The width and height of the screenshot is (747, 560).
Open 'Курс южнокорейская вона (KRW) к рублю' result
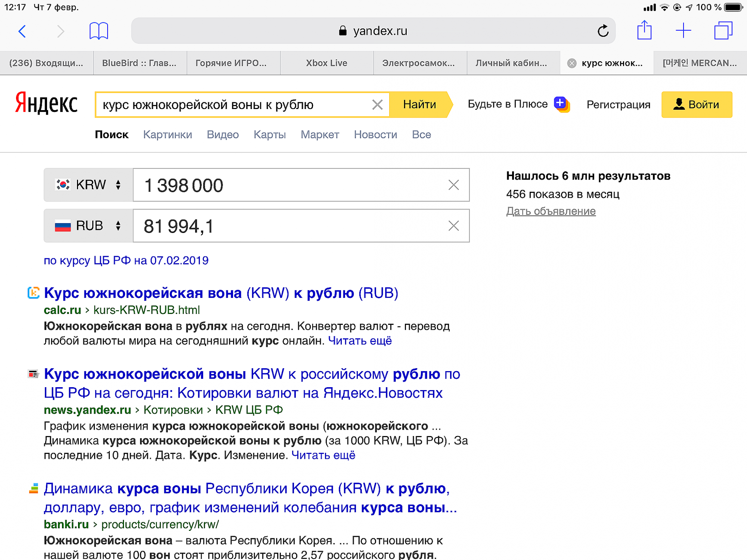click(221, 293)
